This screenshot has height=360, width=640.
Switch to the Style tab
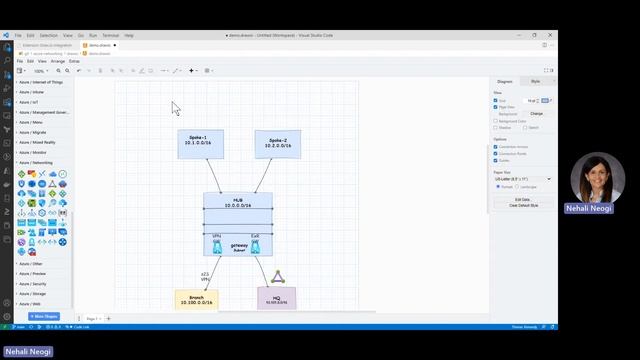point(536,82)
